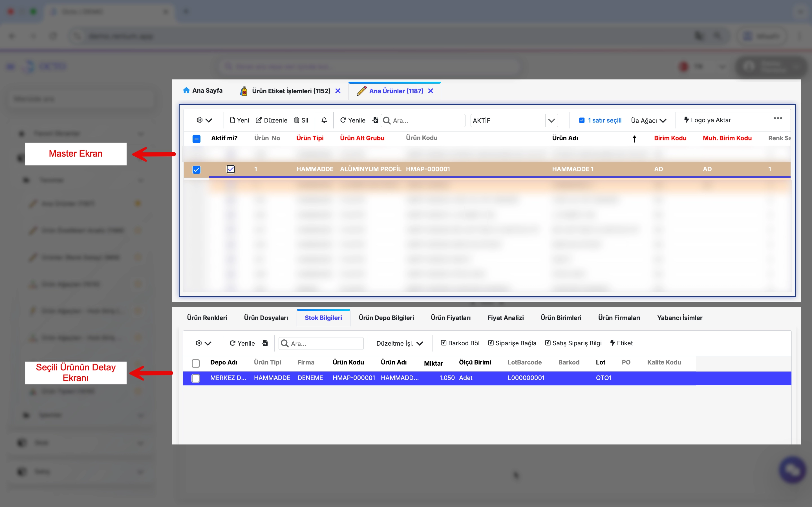Toggle the master grid select-all checkbox
The width and height of the screenshot is (812, 507).
tap(196, 139)
